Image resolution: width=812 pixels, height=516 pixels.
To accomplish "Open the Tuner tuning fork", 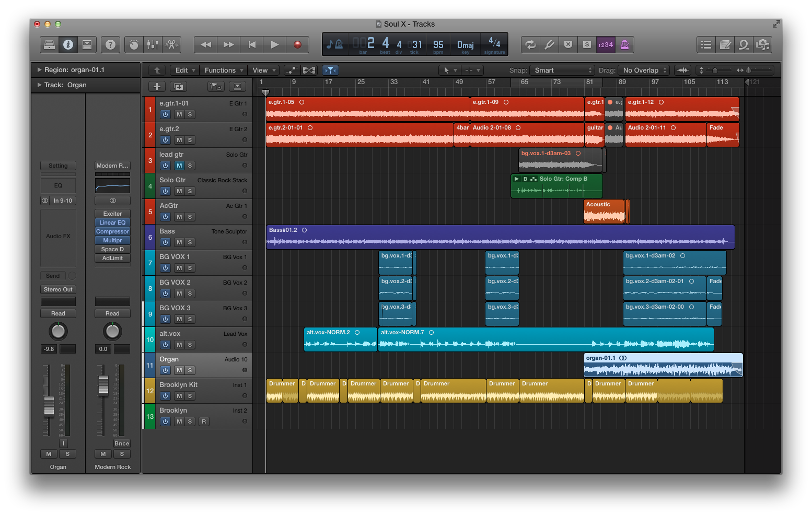I will click(550, 45).
